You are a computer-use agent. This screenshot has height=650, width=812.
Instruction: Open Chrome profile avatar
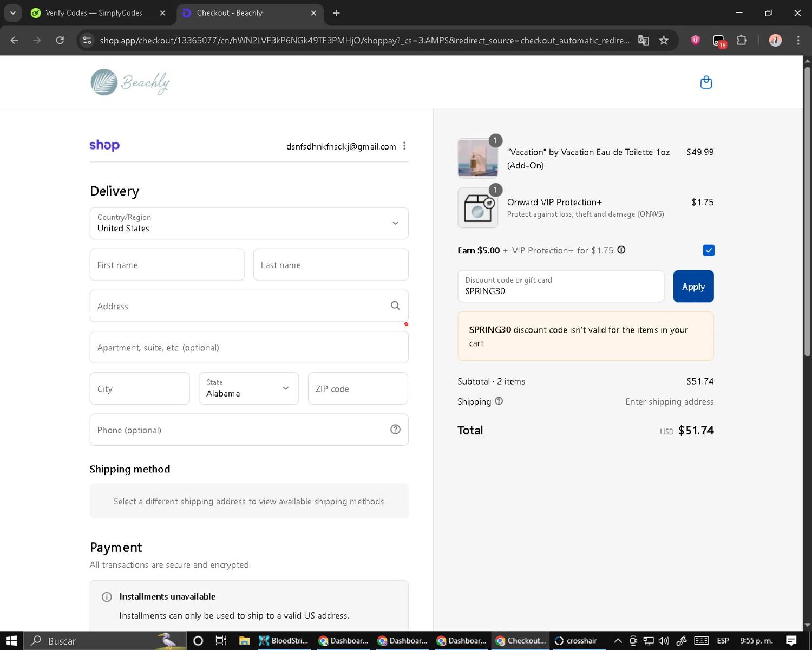tap(775, 40)
